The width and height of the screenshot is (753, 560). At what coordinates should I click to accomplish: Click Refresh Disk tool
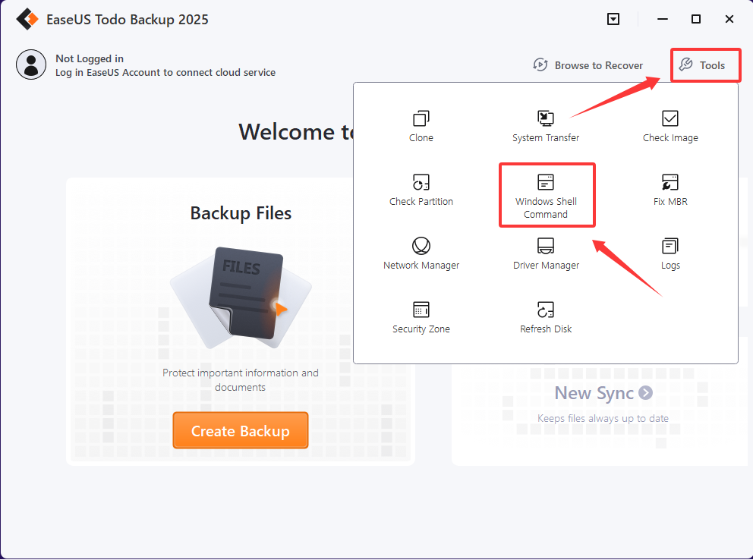pos(546,318)
